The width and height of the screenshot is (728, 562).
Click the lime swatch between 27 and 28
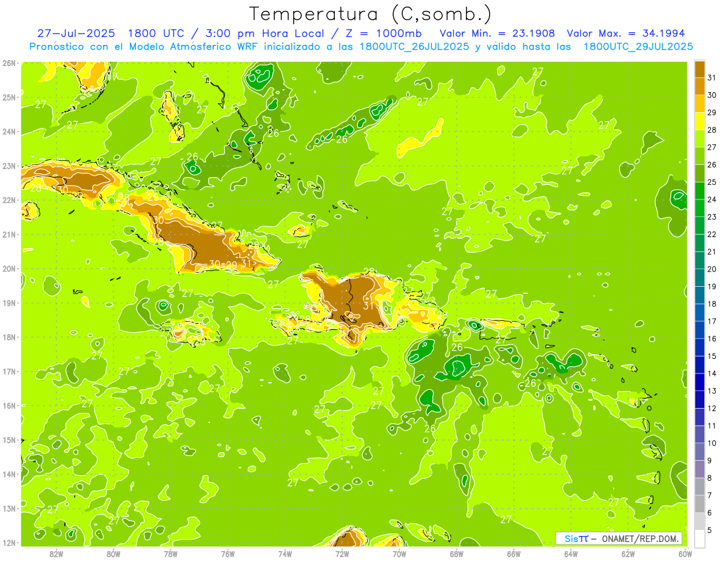[700, 138]
